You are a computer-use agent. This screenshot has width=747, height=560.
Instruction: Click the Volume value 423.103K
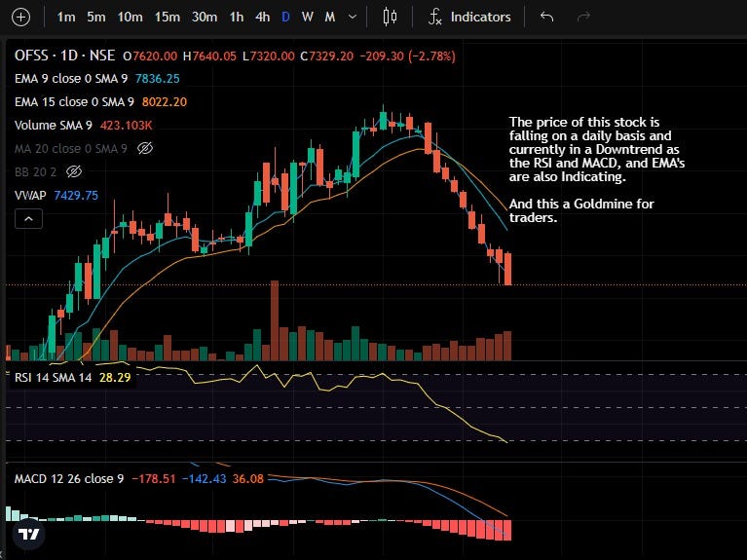(x=127, y=126)
